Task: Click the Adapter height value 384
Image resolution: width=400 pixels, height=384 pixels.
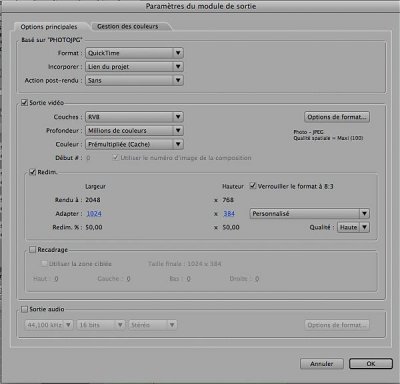Action: click(x=229, y=214)
